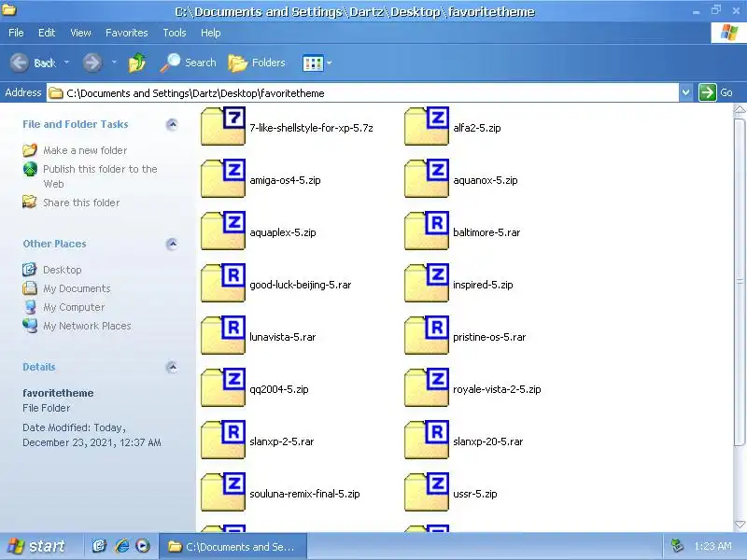Open the Tools menu
The width and height of the screenshot is (747, 560).
pos(175,33)
